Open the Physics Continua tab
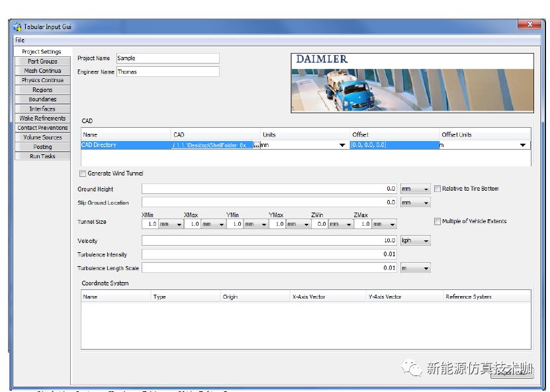Viewport: 550px width, 392px height. coord(42,80)
